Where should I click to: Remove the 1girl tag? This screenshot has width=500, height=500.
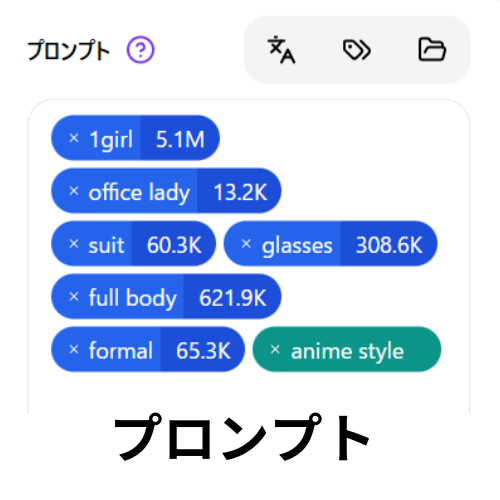click(74, 138)
